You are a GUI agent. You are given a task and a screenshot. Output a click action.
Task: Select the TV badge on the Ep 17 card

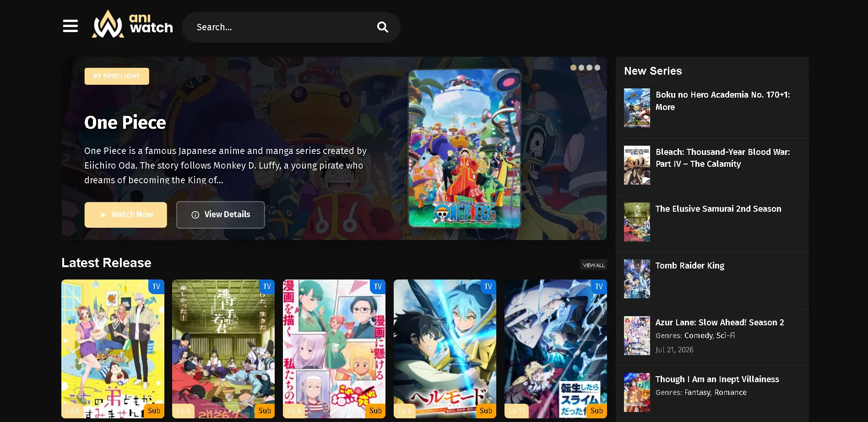click(x=599, y=286)
